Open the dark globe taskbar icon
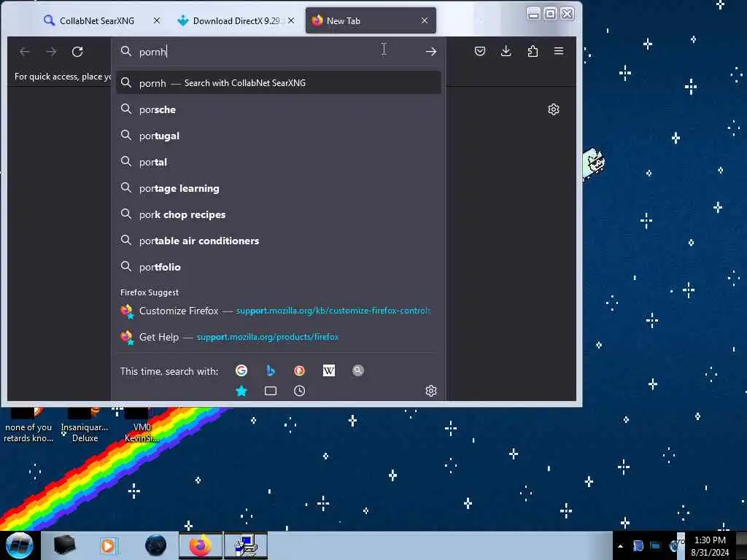 (155, 545)
